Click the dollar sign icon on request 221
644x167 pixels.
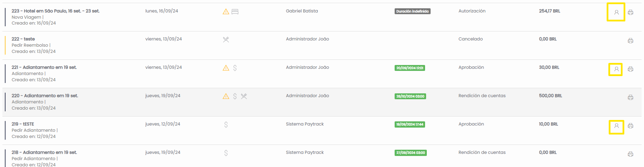(x=235, y=68)
